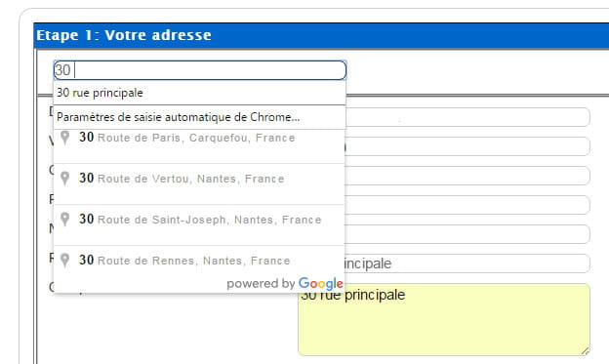The image size is (609, 364).
Task: Click the yellow textarea with 30 rue principale
Action: coord(444,320)
